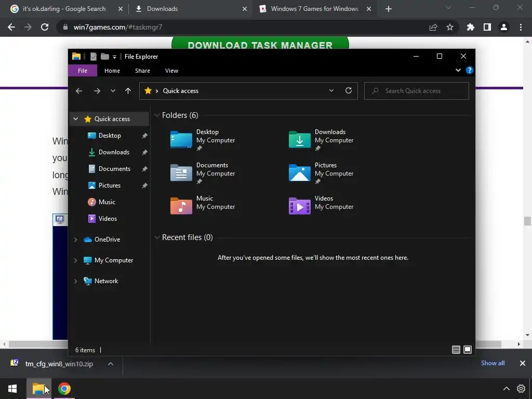Go back in Chrome browser
Screen dimensions: 532x399
click(x=11, y=27)
